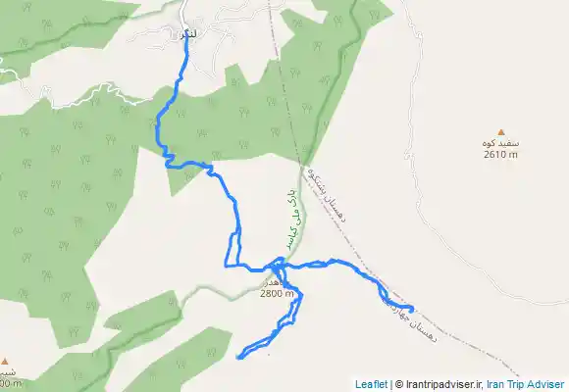Click the blue track's start at the top
Viewport: 569px width, 392px height.
(x=186, y=35)
